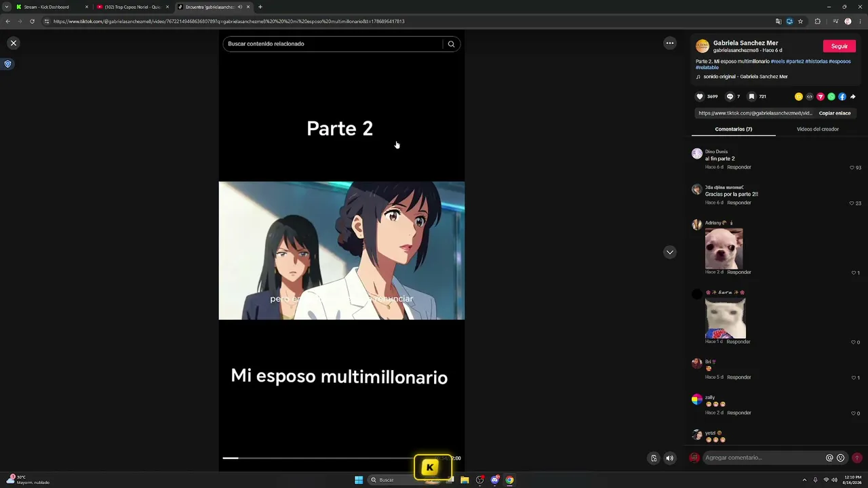Open the tab search dropdown in Chrome

(6, 7)
